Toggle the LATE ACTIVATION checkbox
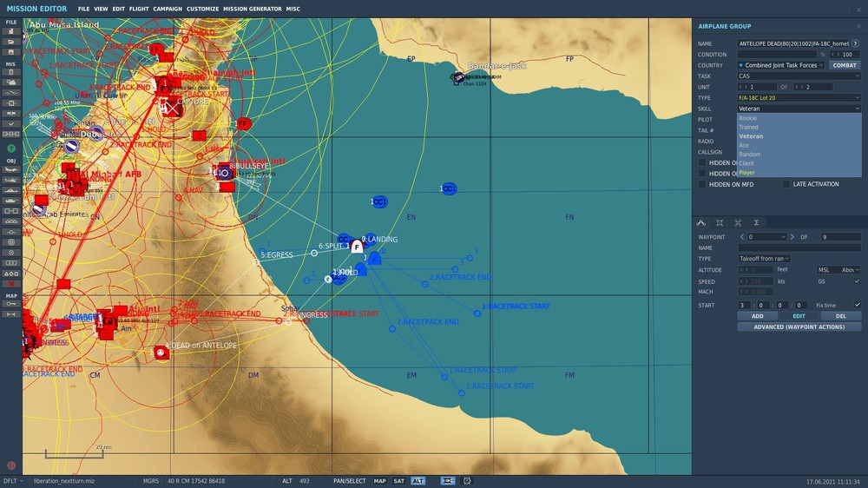Screen dimensions: 868x488 click(786, 184)
